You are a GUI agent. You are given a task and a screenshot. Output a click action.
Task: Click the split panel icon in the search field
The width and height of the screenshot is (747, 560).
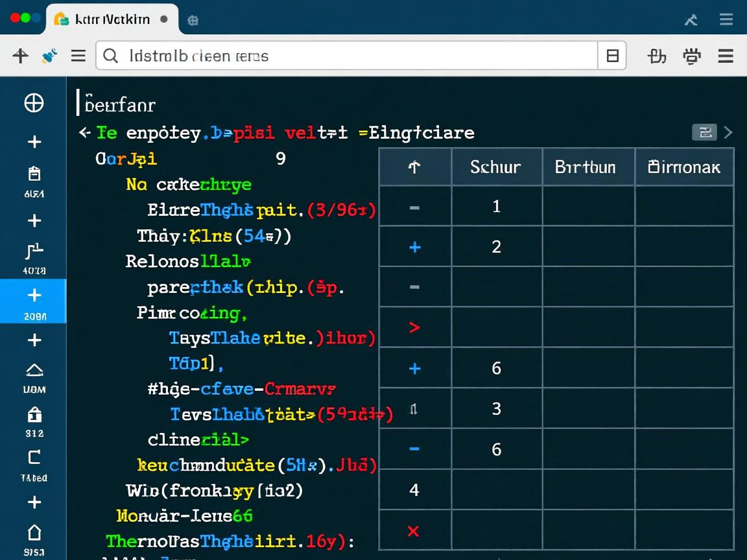point(612,56)
